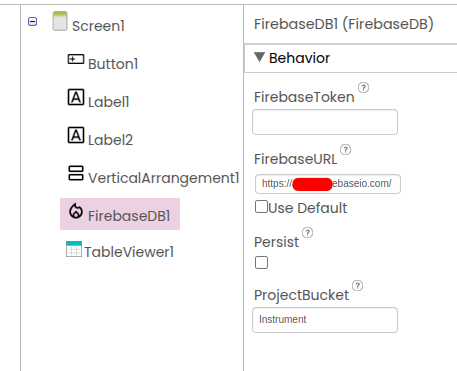457x371 pixels.
Task: Select the TableViewer1 table icon
Action: coord(74,249)
